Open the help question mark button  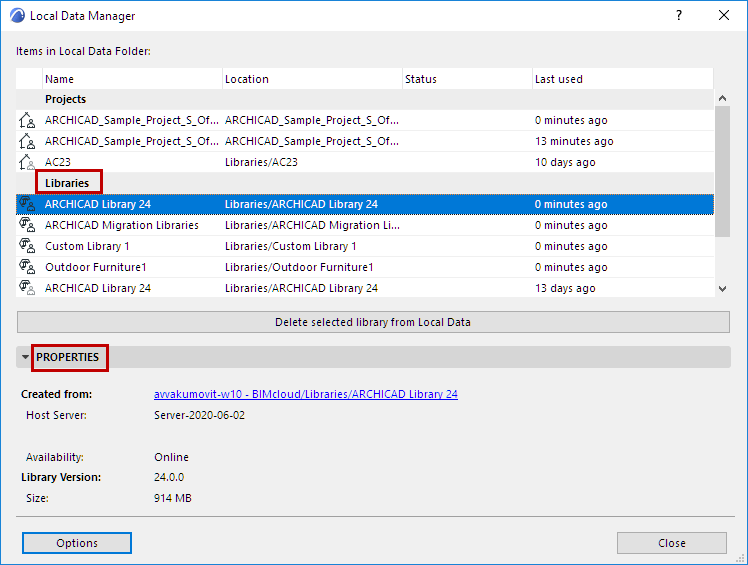click(x=679, y=15)
